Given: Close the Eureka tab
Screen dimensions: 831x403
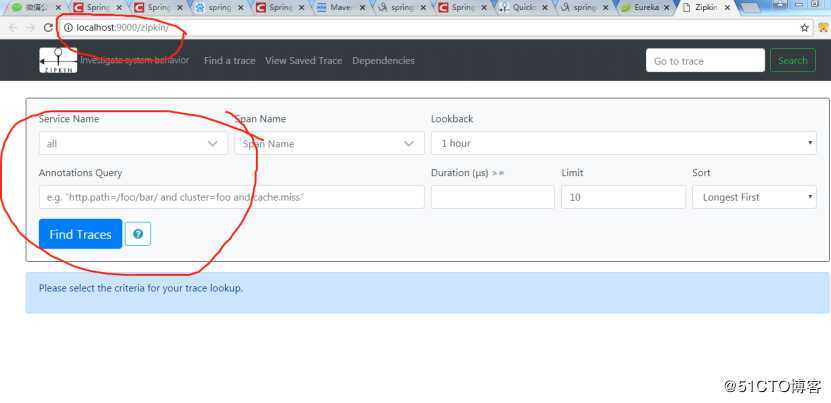Looking at the screenshot, I should (x=667, y=8).
